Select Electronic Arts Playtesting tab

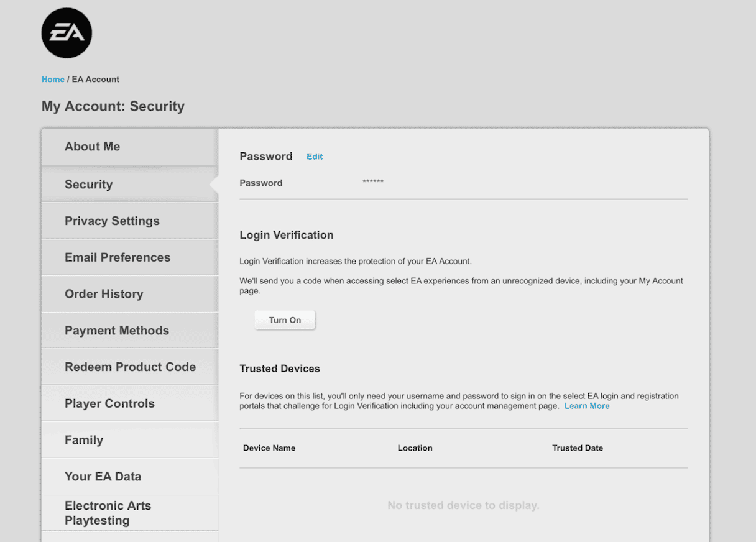[x=108, y=513]
